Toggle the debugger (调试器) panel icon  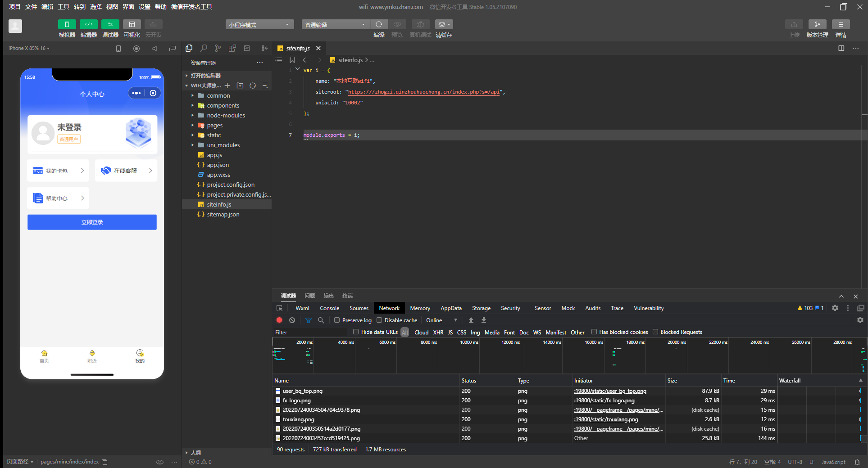coord(110,24)
